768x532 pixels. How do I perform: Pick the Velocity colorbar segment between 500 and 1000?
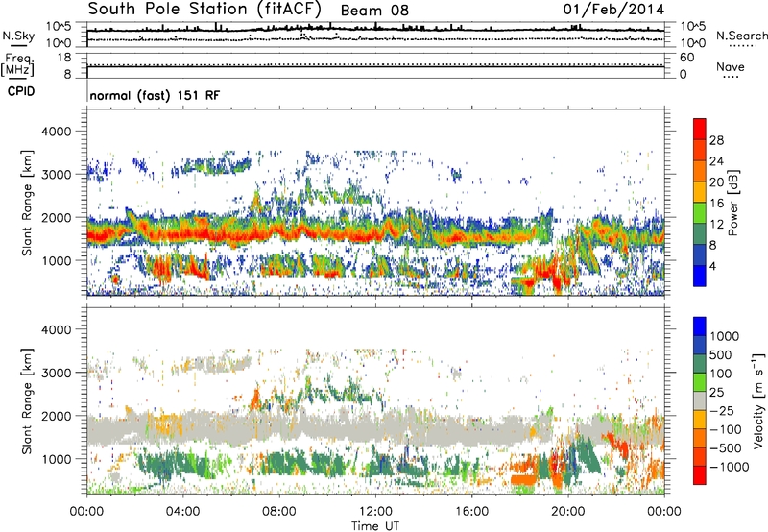click(x=700, y=345)
